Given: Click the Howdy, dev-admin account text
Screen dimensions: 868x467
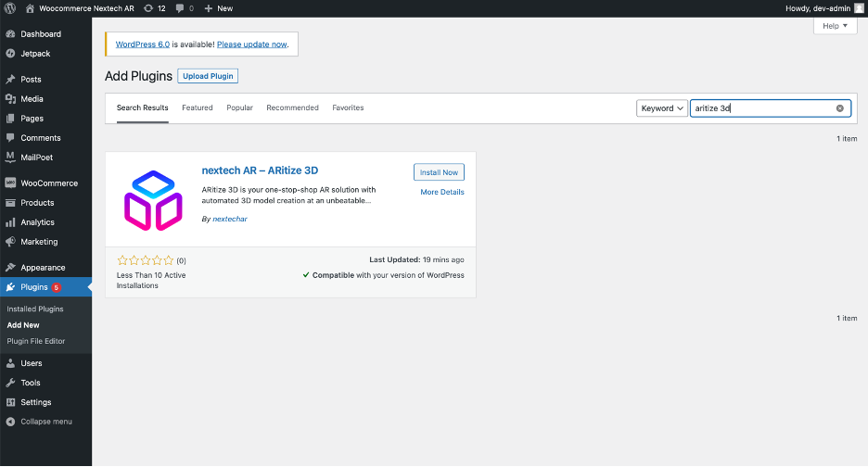Looking at the screenshot, I should (818, 8).
